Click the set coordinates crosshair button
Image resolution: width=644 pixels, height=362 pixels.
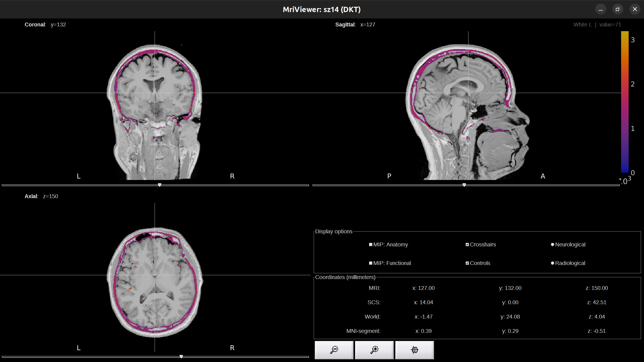414,350
